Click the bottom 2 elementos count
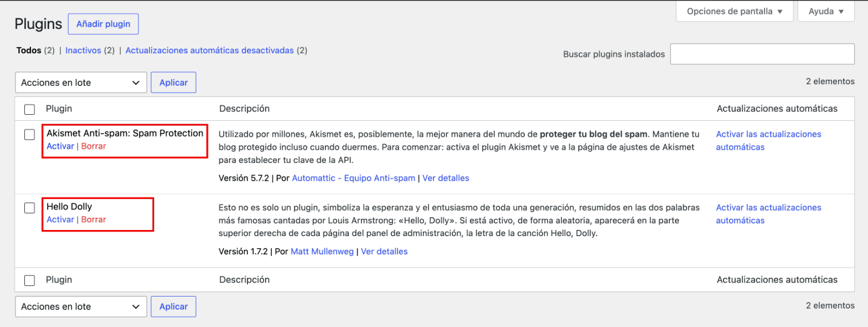 coord(830,305)
